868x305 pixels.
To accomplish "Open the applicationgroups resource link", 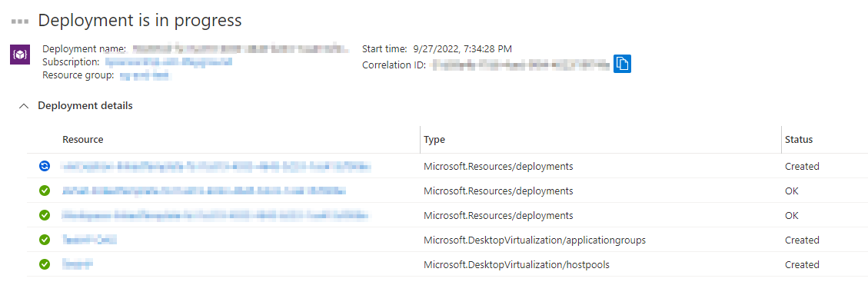I will pos(89,240).
